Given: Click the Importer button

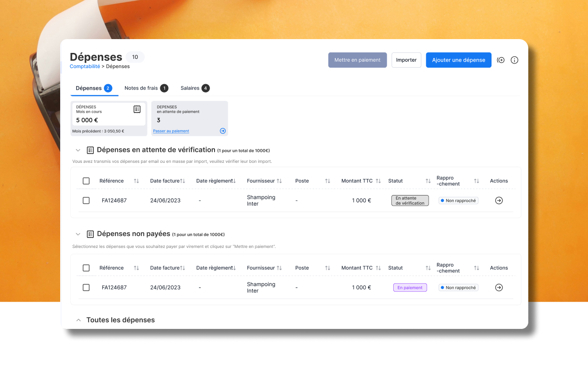Looking at the screenshot, I should pos(406,60).
